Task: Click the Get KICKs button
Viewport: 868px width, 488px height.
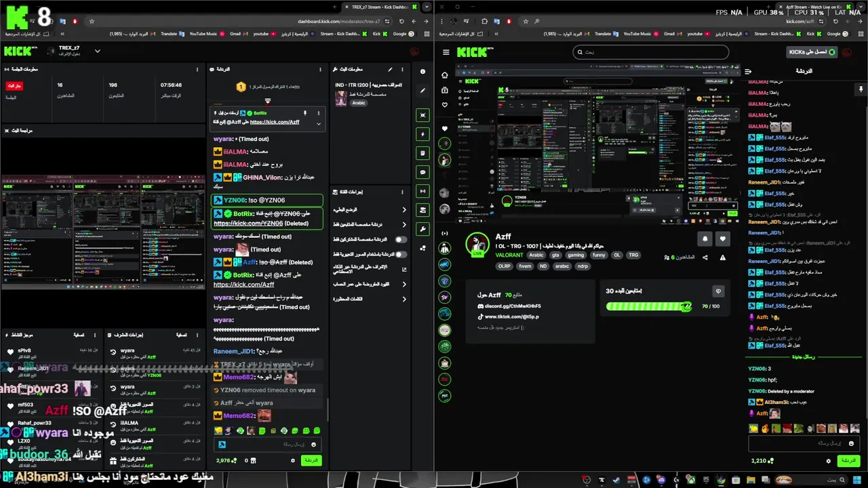Action: pyautogui.click(x=812, y=52)
